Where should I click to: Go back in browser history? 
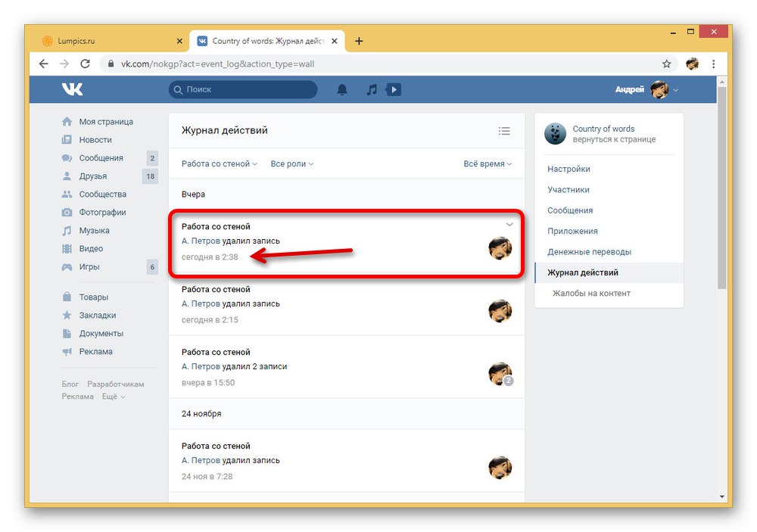44,64
